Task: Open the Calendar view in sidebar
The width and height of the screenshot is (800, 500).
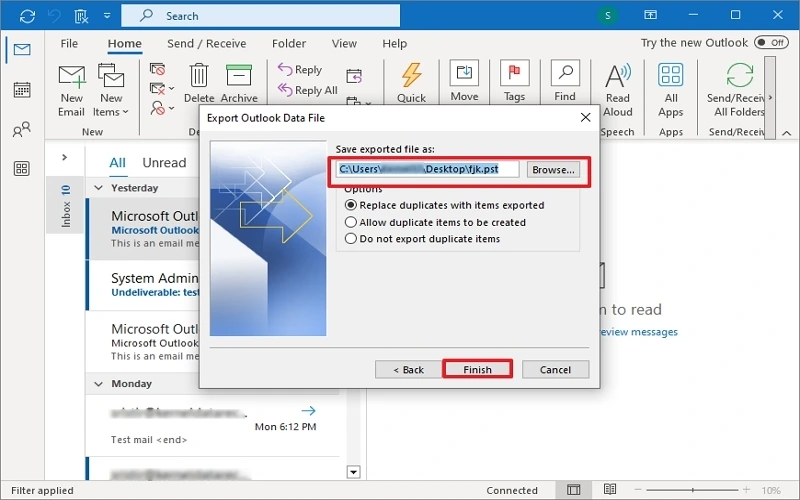Action: pos(21,90)
